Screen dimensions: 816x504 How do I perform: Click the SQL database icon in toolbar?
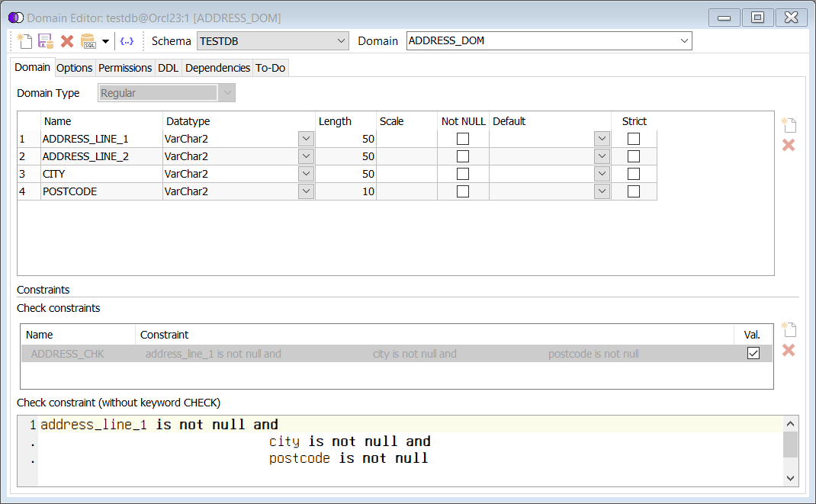[88, 41]
